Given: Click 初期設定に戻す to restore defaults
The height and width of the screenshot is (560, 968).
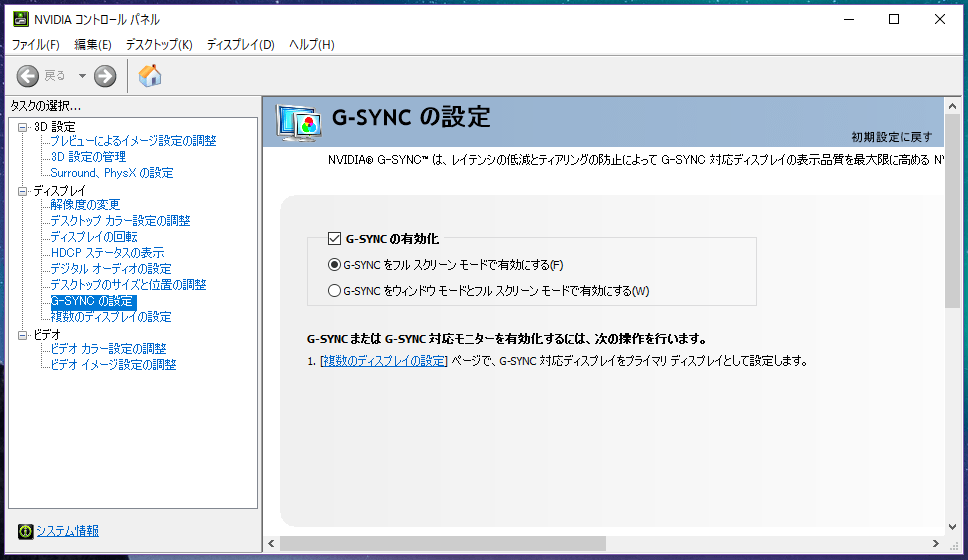Looking at the screenshot, I should point(891,137).
